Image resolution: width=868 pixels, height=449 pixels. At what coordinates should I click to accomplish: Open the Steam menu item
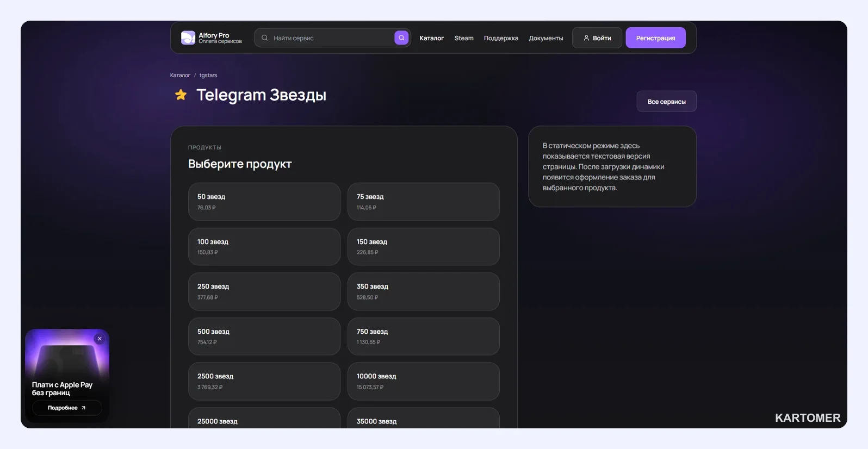[464, 38]
